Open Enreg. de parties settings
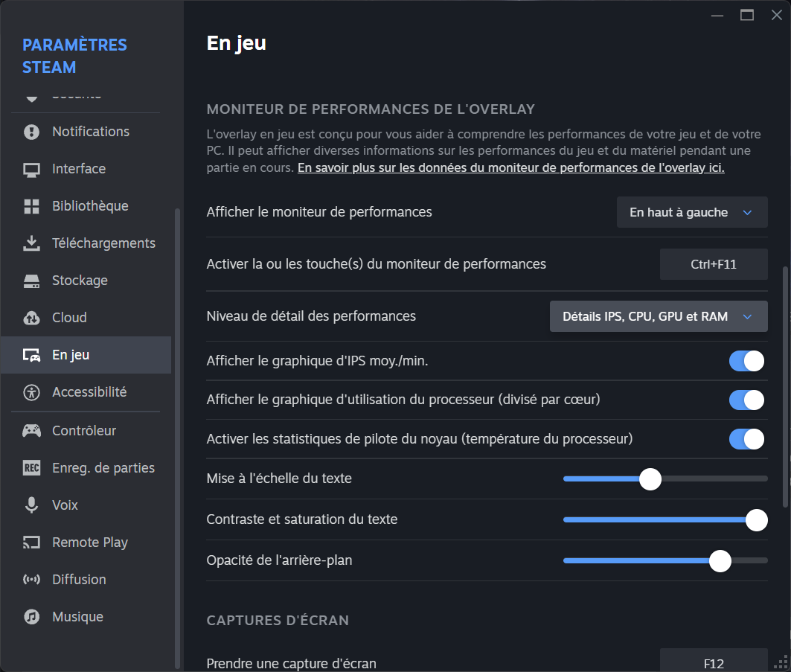 pyautogui.click(x=86, y=468)
